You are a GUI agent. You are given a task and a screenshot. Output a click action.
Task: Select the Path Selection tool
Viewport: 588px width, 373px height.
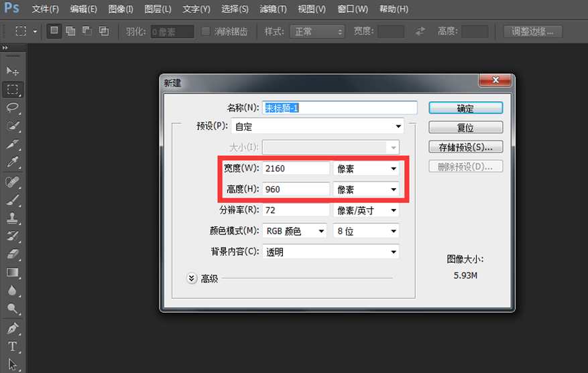12,364
